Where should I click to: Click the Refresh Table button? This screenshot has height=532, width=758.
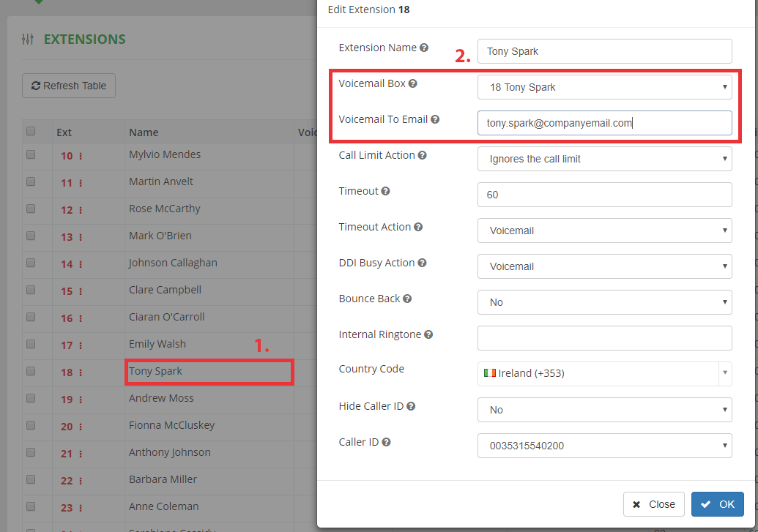pos(69,86)
